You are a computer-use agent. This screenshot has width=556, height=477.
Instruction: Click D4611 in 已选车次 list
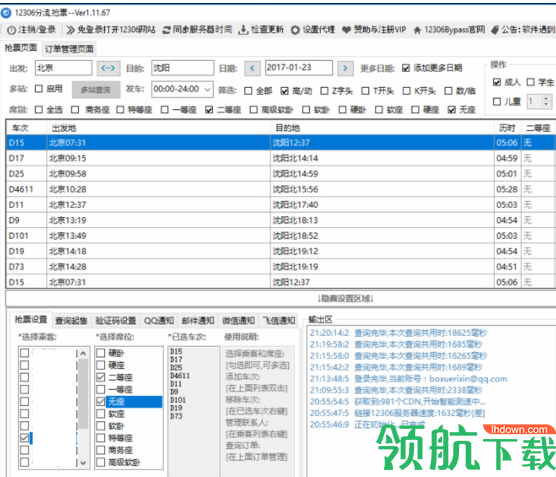point(180,376)
